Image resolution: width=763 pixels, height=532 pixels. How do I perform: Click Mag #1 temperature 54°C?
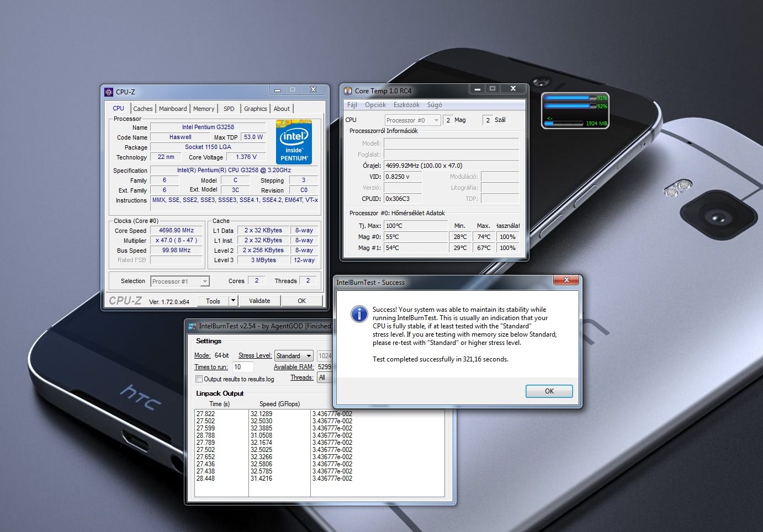coord(416,248)
